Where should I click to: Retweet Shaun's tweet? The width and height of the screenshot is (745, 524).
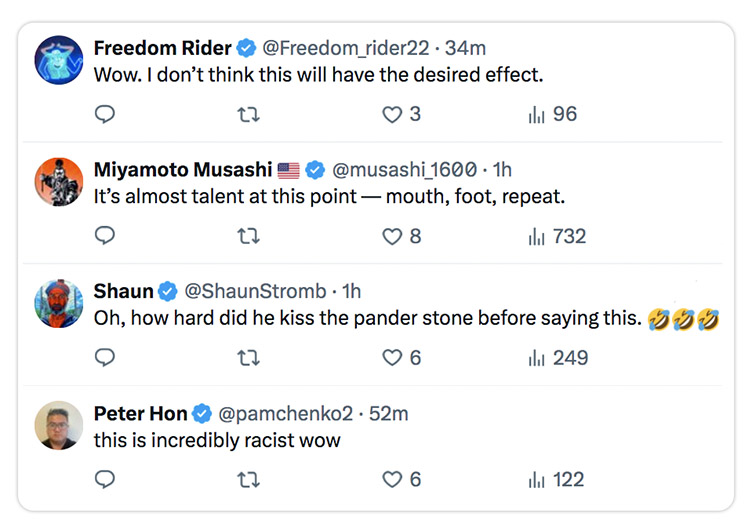point(248,358)
